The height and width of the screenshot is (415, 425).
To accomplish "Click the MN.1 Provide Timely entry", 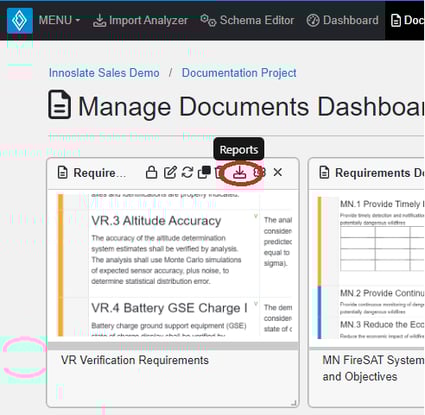I will 382,204.
